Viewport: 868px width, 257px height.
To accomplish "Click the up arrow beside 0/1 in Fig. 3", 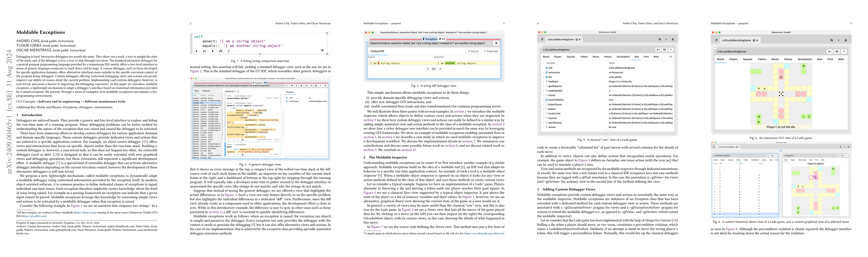I will click(428, 69).
